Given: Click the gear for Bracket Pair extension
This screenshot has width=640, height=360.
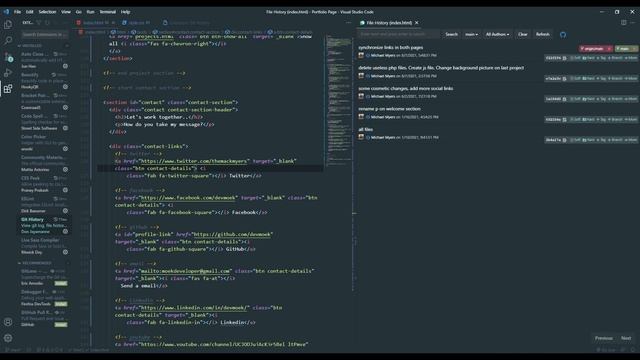Looking at the screenshot, I should pyautogui.click(x=65, y=107).
